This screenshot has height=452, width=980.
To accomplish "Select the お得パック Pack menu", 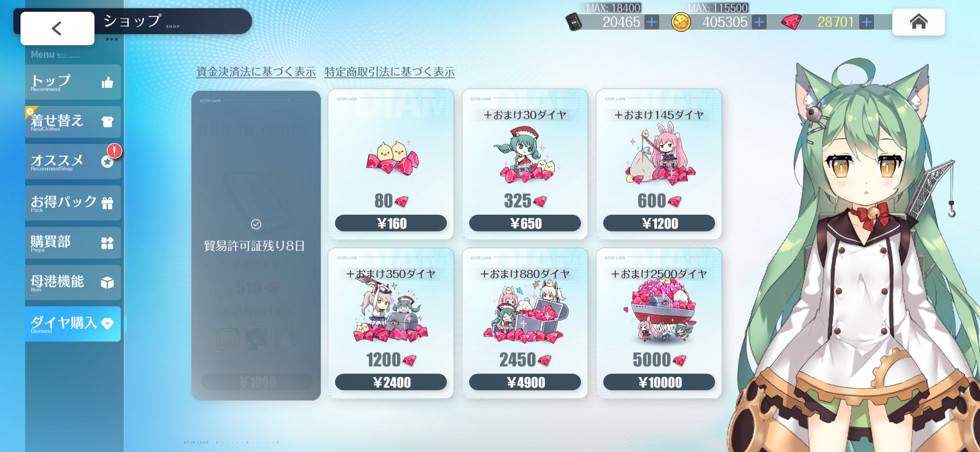I will (x=73, y=203).
